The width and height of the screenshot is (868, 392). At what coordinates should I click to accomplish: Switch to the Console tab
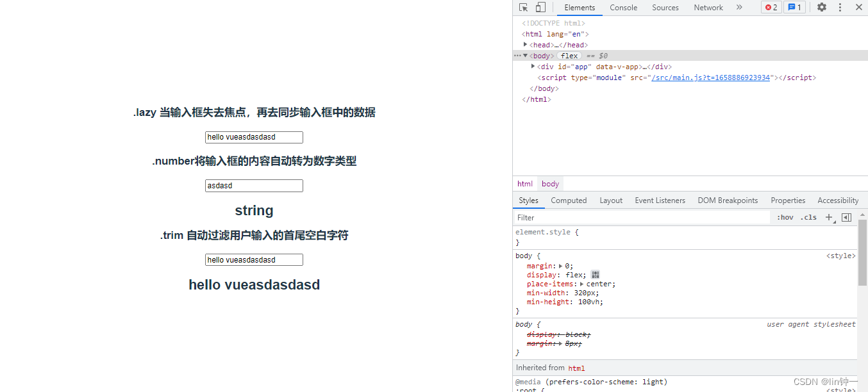623,8
